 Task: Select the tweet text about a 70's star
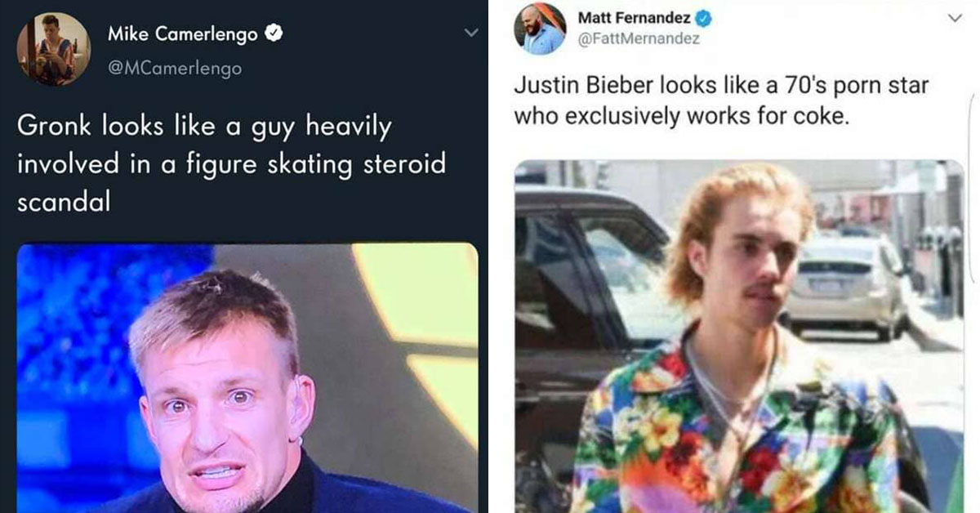click(721, 101)
